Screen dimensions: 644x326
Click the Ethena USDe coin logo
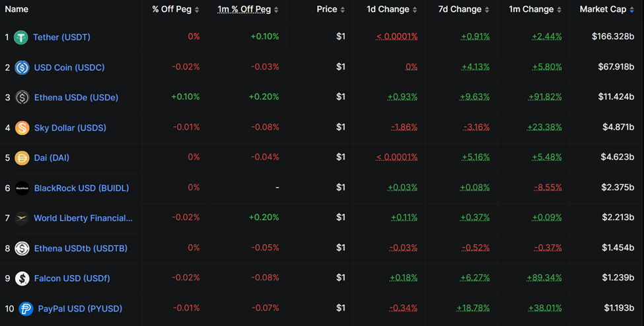22,97
